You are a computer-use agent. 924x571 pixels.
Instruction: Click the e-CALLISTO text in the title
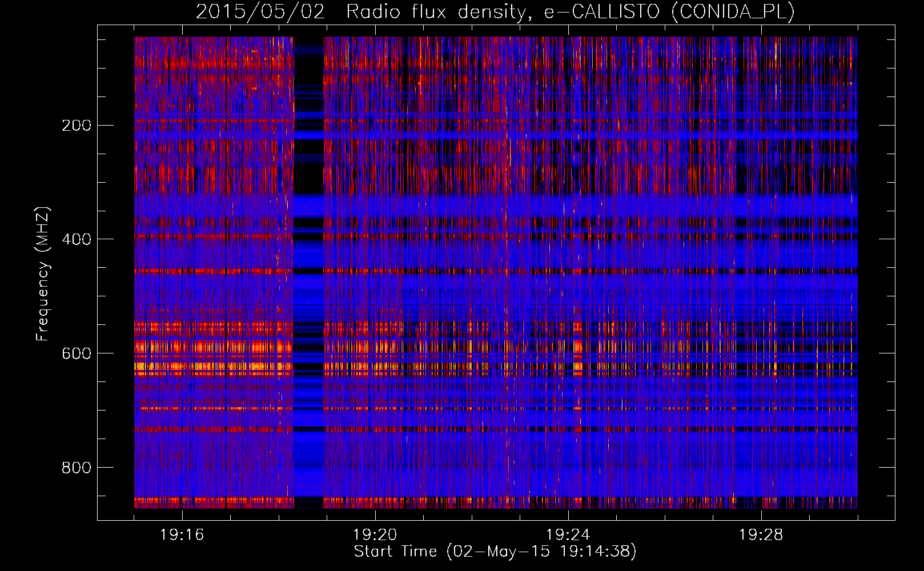pyautogui.click(x=601, y=11)
